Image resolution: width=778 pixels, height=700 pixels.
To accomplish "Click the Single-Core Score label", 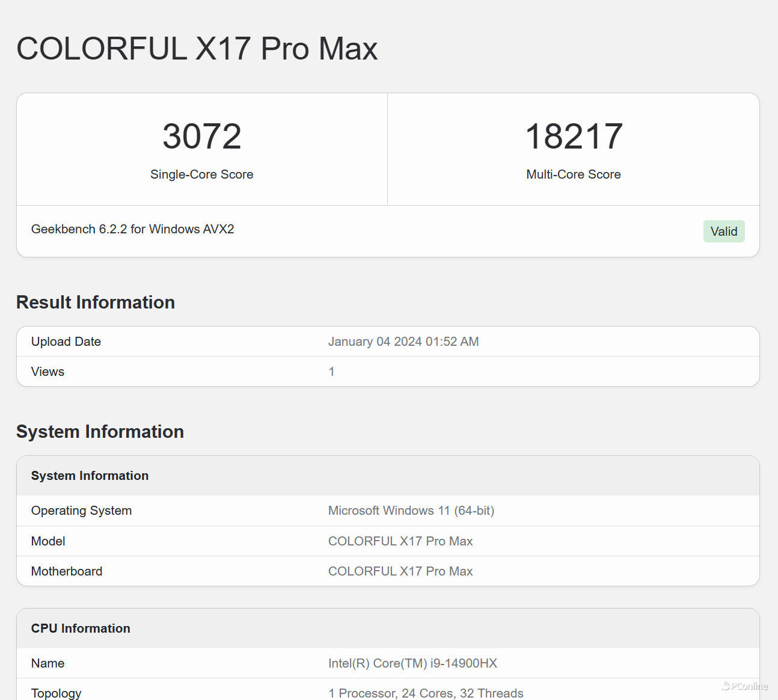I will pyautogui.click(x=202, y=174).
